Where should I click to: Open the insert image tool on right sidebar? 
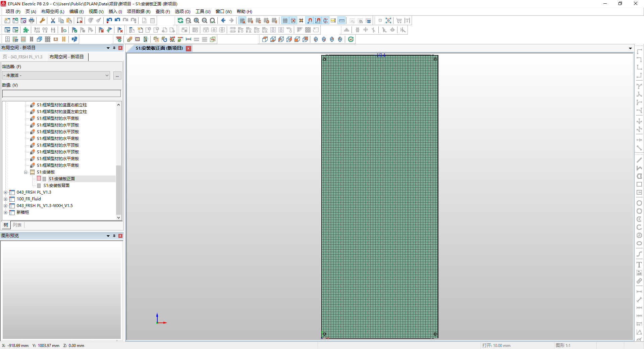(639, 273)
